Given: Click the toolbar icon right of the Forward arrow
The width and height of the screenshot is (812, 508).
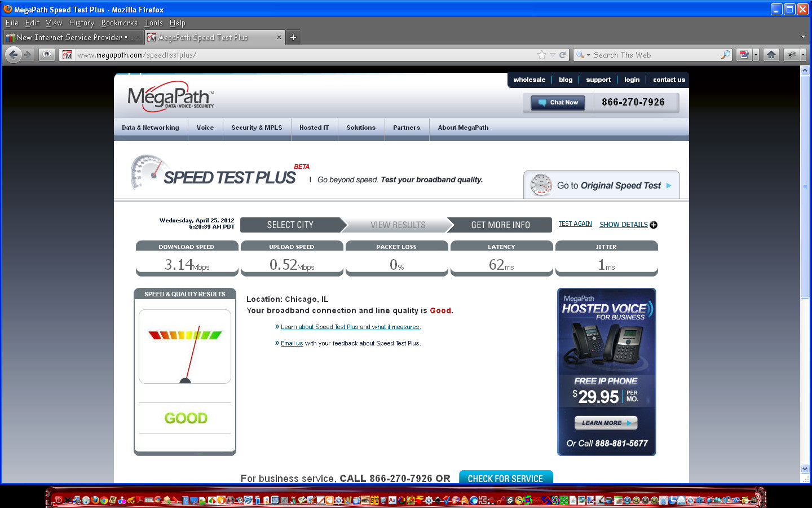Looking at the screenshot, I should (x=47, y=55).
